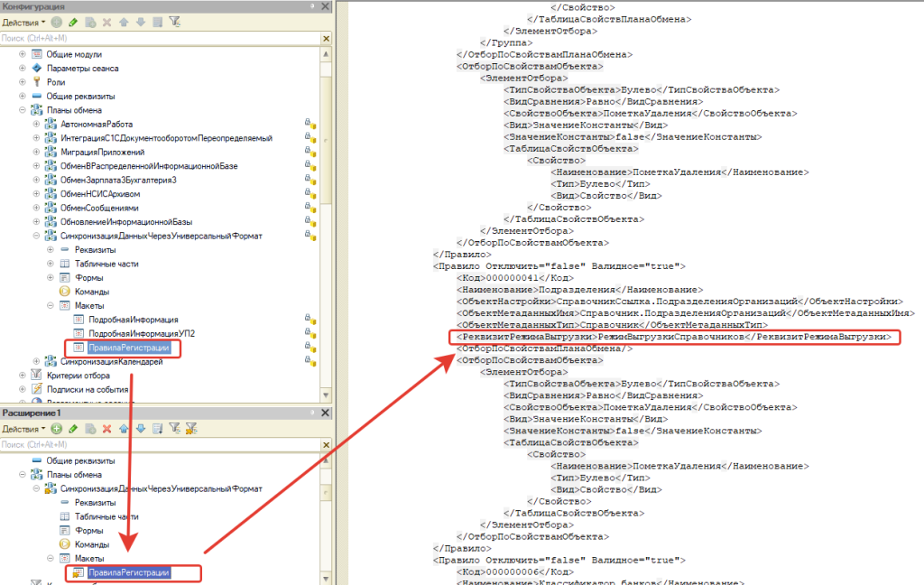Click move down arrow in Расширение1 toolbar
The height and width of the screenshot is (585, 924).
[x=140, y=428]
